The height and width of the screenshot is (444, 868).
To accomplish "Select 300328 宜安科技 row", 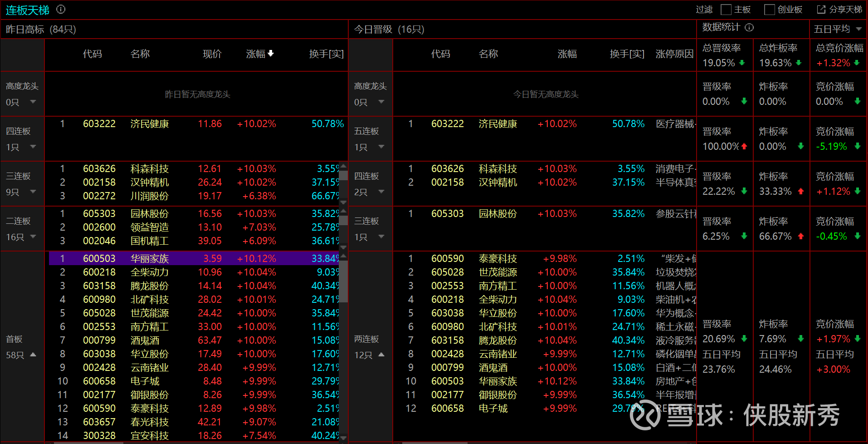I will [x=194, y=436].
